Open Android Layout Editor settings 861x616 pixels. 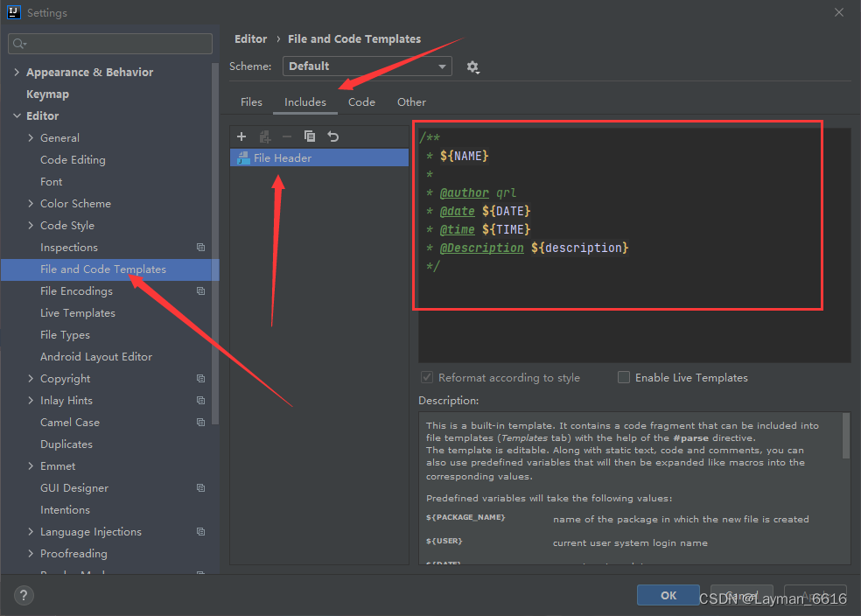[x=96, y=357]
